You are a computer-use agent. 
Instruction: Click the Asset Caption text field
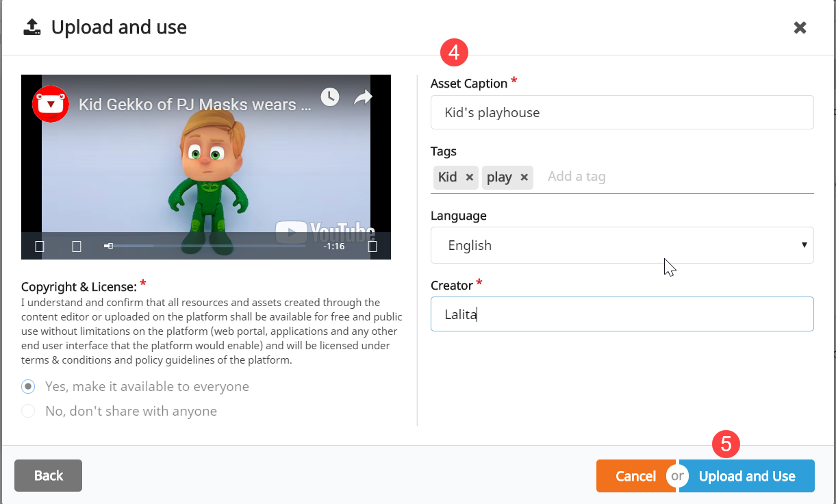pos(622,112)
